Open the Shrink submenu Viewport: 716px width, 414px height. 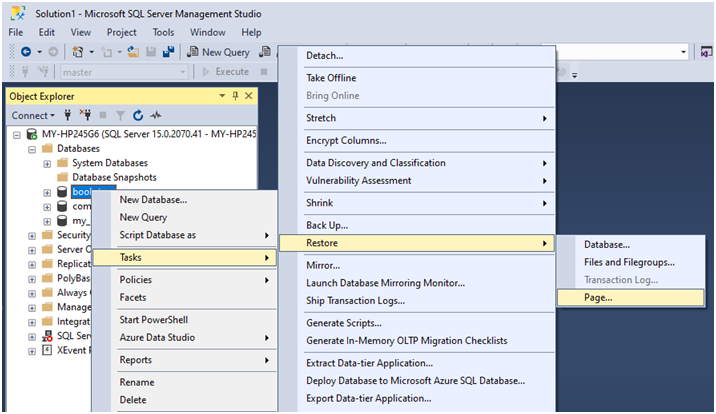pyautogui.click(x=417, y=203)
